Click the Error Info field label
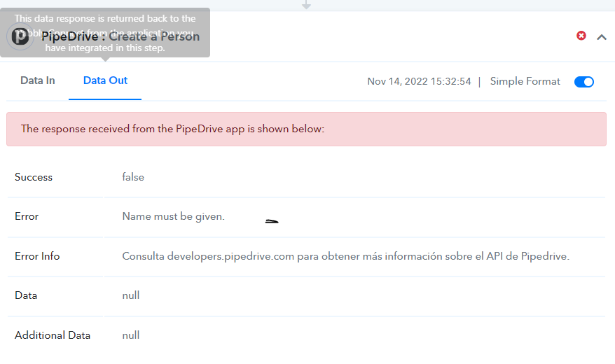Screen dimensions: 615x364 [x=37, y=256]
